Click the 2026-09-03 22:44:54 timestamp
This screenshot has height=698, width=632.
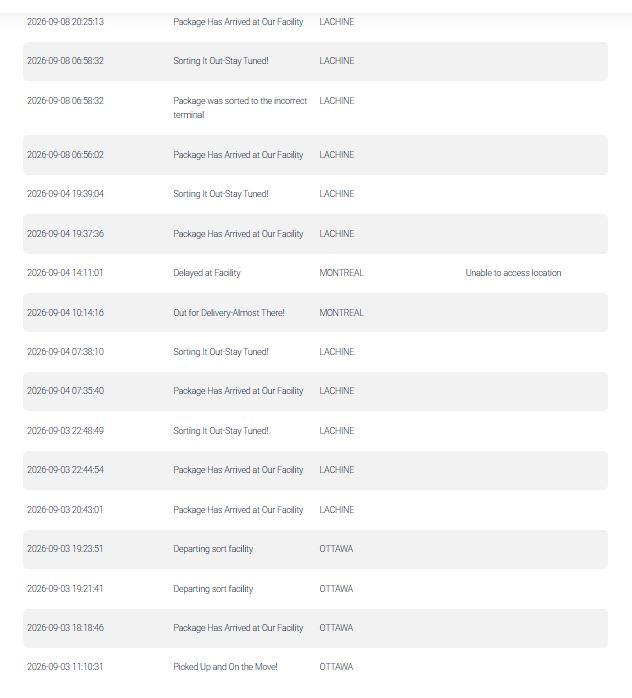click(65, 470)
